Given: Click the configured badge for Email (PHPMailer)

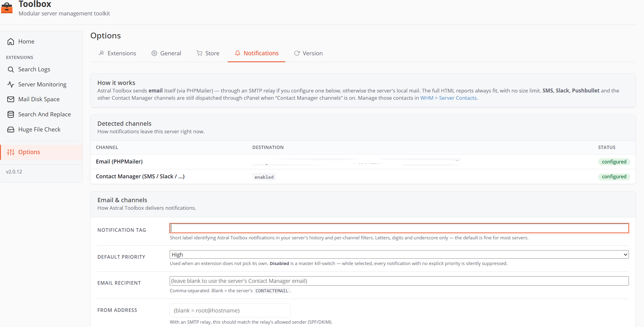Looking at the screenshot, I should [x=614, y=162].
